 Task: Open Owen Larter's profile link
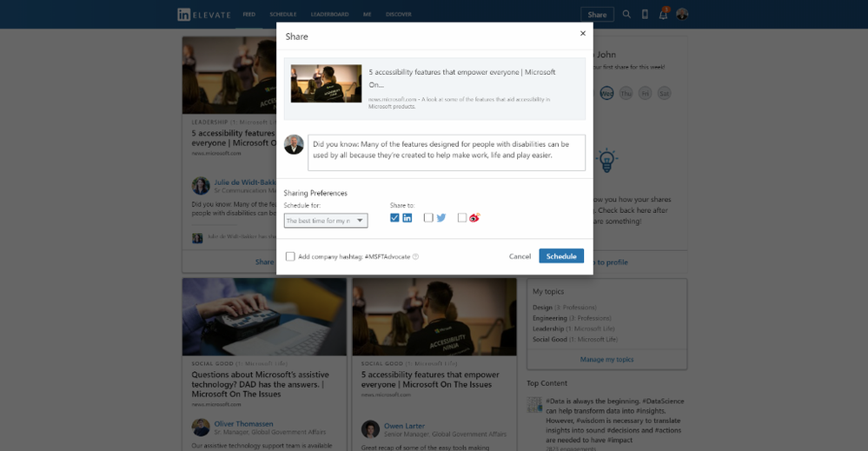tap(405, 426)
